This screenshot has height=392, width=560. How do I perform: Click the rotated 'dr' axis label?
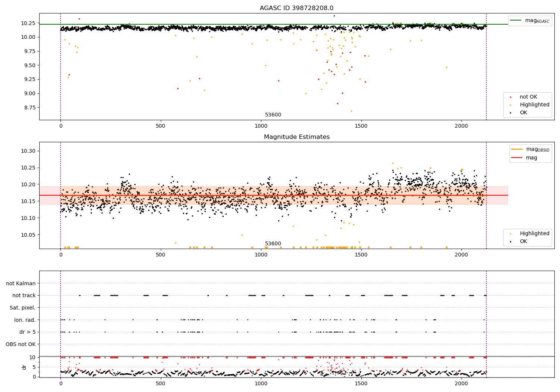[24, 367]
